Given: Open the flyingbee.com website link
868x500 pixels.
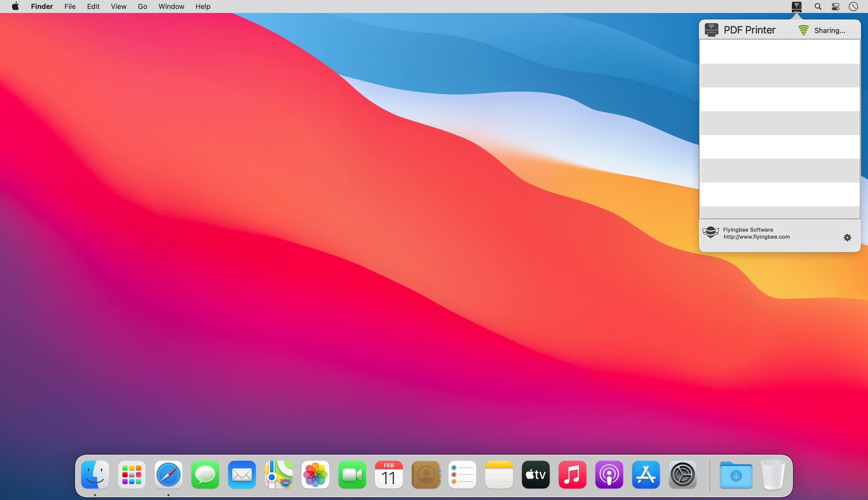Looking at the screenshot, I should (756, 237).
